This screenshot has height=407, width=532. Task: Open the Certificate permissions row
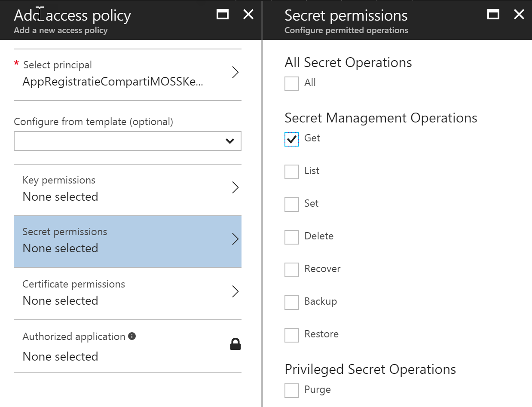pos(128,293)
